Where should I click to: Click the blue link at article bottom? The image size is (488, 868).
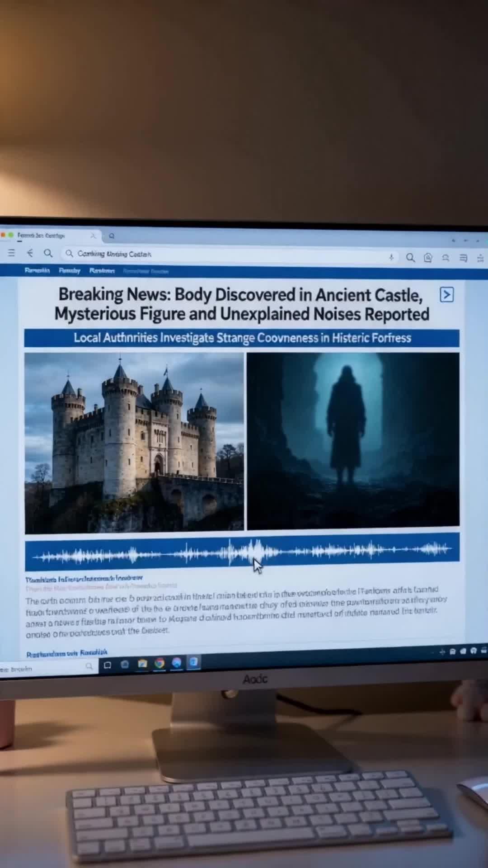pos(67,653)
